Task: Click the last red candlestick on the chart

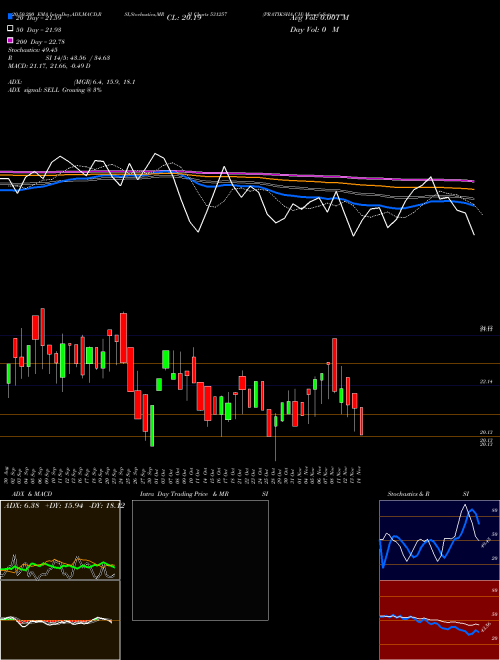Action: point(362,420)
